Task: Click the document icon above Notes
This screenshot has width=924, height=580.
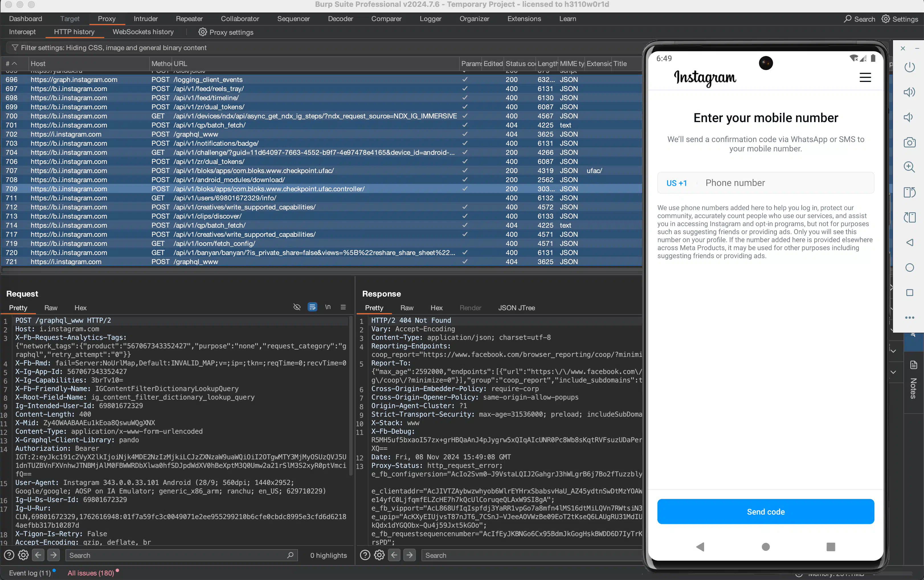Action: (913, 365)
